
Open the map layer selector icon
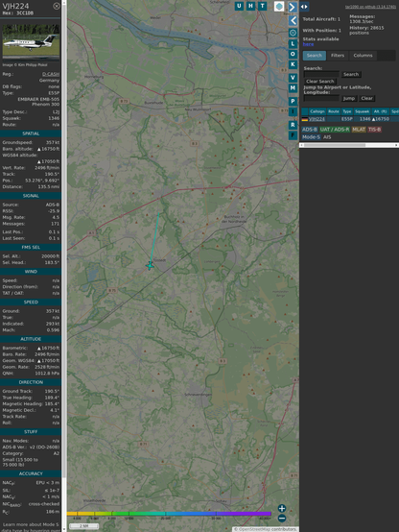279,6
